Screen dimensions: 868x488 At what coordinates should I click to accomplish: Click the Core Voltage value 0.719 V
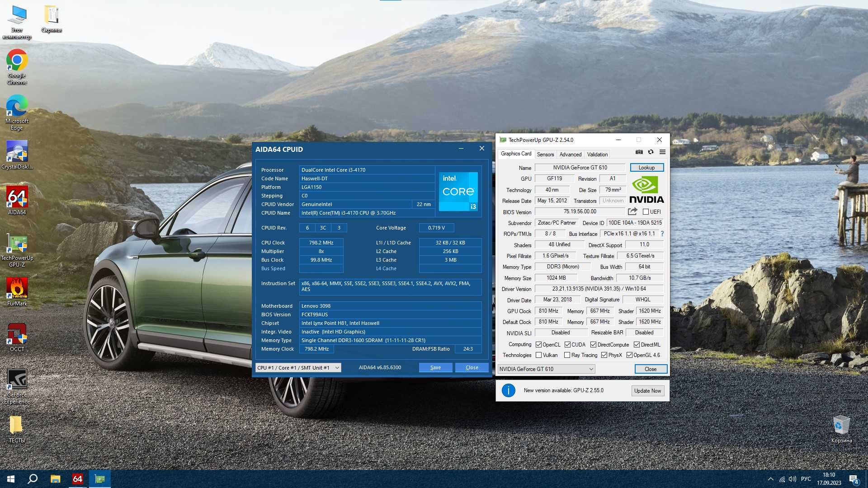[436, 228]
